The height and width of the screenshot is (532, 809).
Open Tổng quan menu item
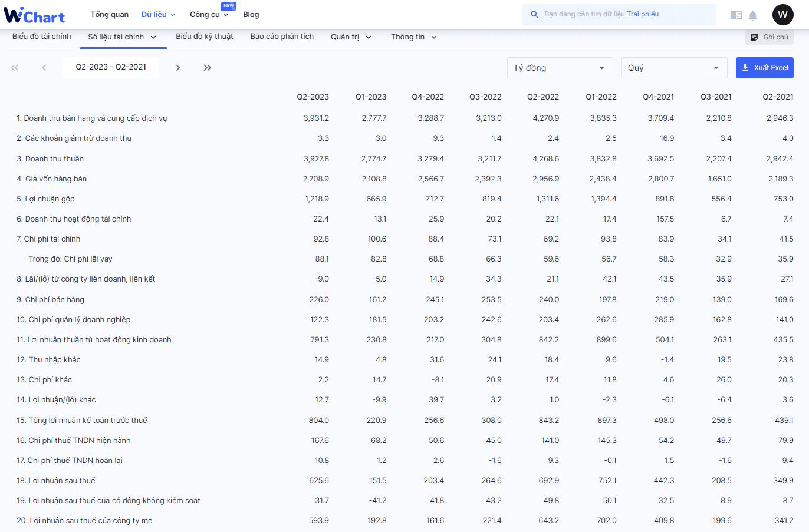tap(109, 14)
